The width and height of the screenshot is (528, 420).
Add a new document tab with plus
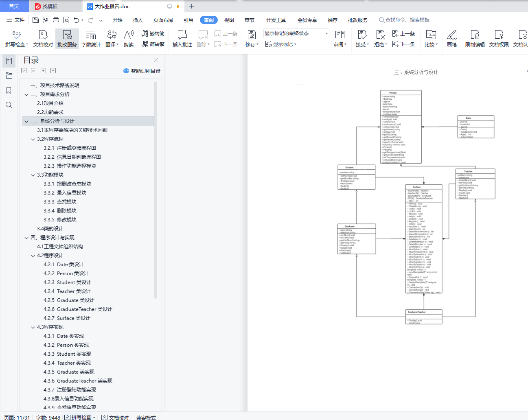coord(192,6)
